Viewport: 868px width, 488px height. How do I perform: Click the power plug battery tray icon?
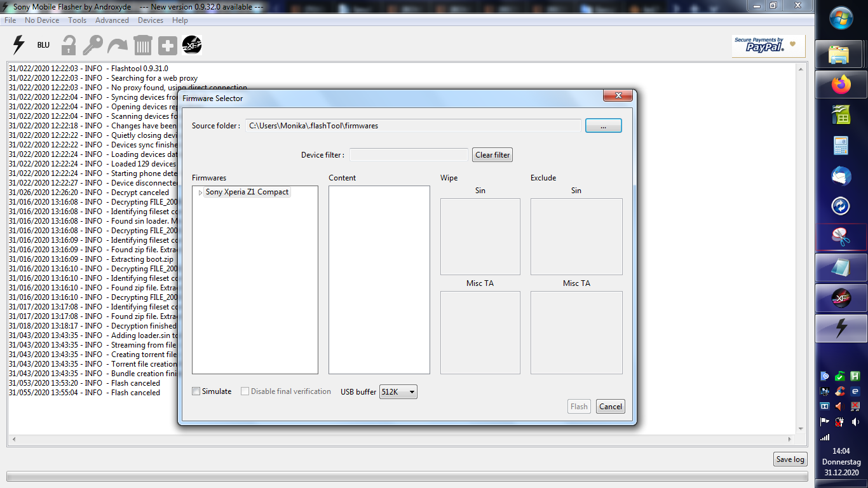tap(840, 421)
